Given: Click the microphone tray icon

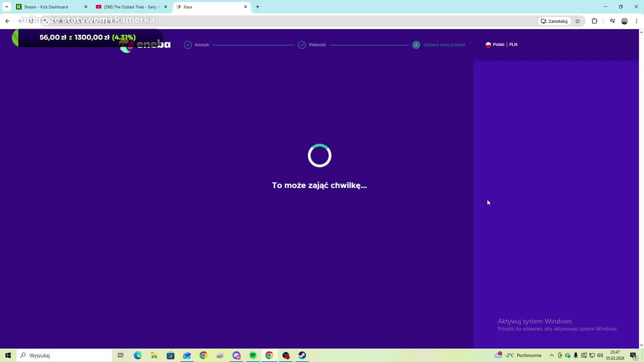Looking at the screenshot, I should pos(576,355).
